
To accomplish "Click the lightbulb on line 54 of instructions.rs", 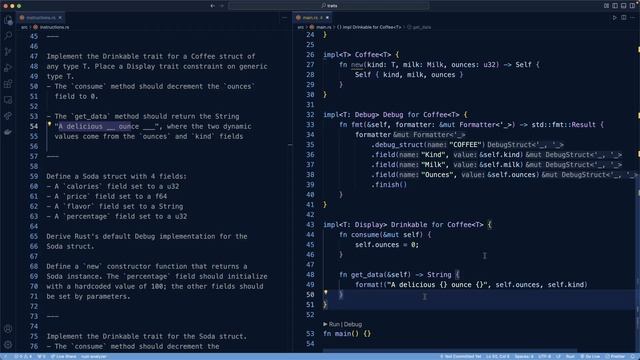I will point(49,124).
